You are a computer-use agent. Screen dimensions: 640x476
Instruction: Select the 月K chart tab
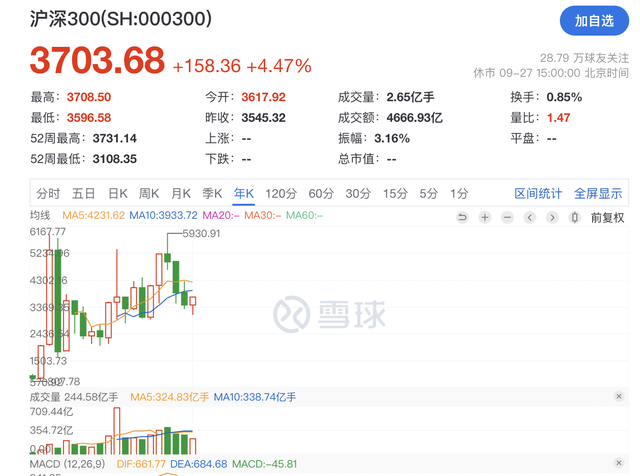(181, 194)
